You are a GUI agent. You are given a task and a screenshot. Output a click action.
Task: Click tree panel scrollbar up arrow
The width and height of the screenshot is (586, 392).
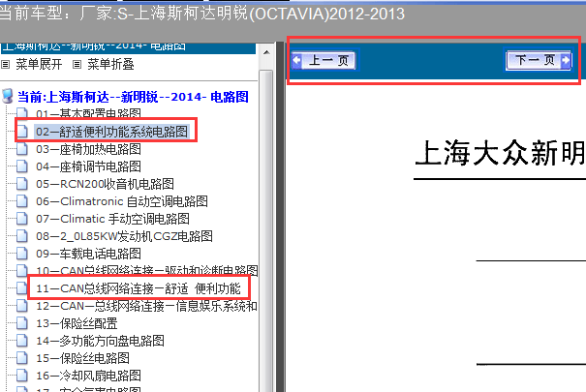click(266, 52)
